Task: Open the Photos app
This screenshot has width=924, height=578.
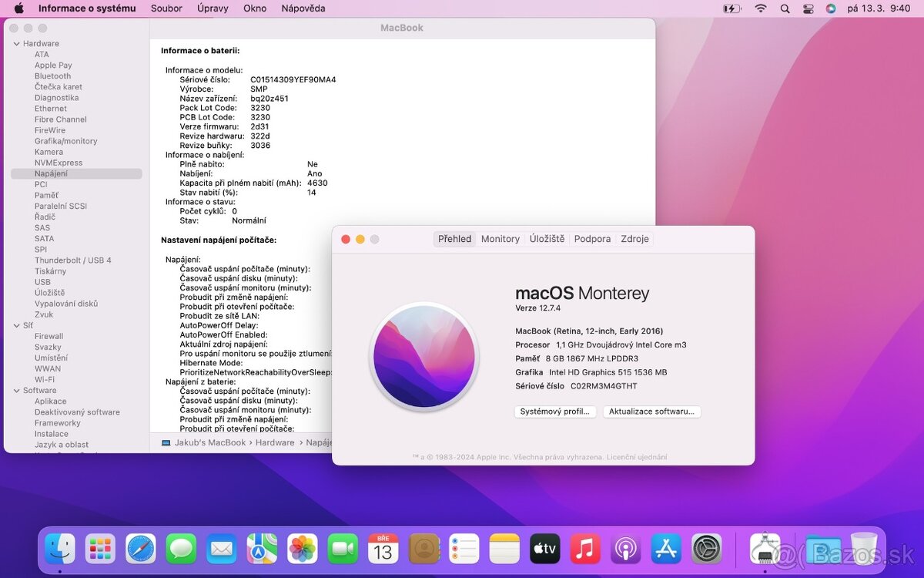Action: coord(302,549)
